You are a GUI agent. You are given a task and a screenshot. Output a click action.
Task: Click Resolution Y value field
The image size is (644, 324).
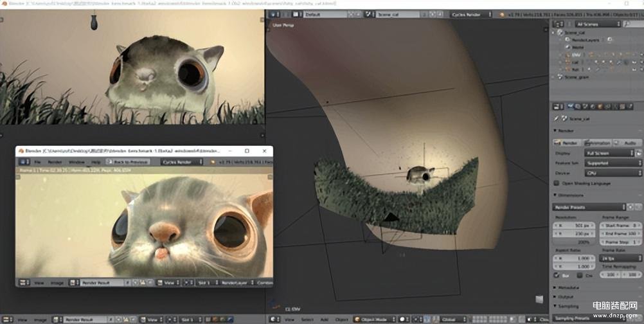pyautogui.click(x=574, y=233)
